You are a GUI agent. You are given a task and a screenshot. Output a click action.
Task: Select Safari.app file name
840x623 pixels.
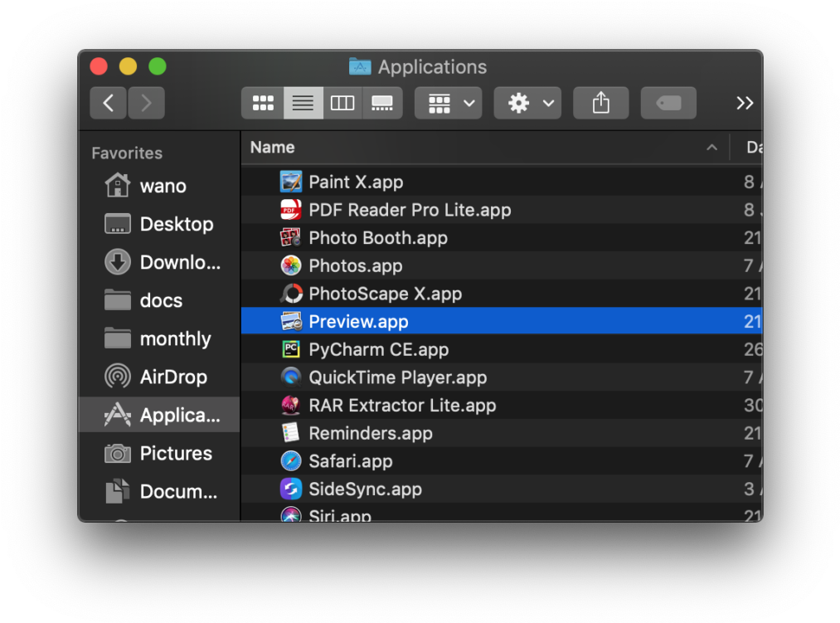coord(351,461)
